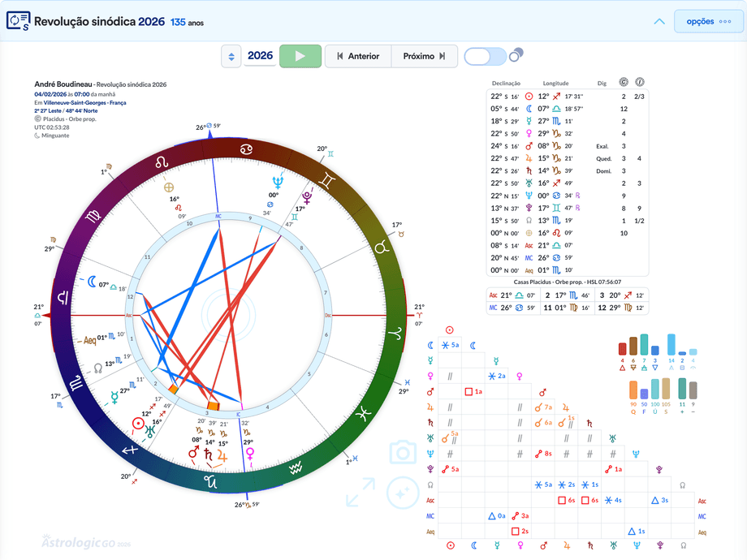Click the Exal. dignity label for Mars
Screen dimensions: 747x560
pos(602,146)
